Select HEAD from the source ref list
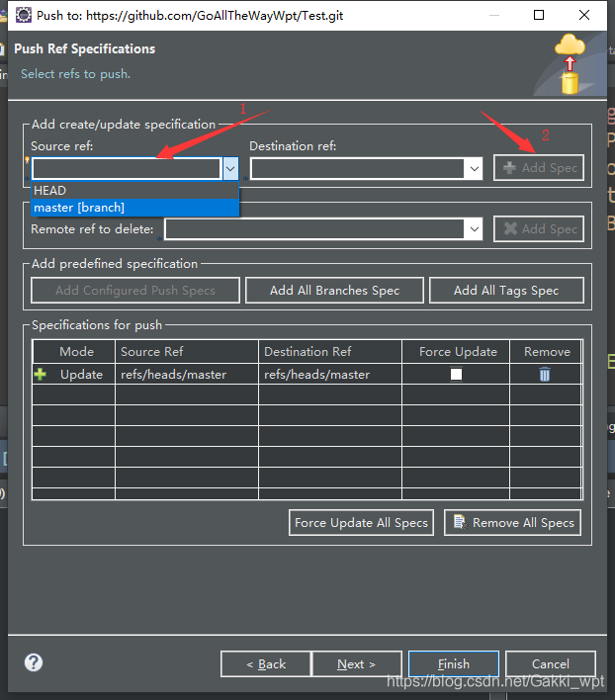This screenshot has width=615, height=700. (134, 191)
